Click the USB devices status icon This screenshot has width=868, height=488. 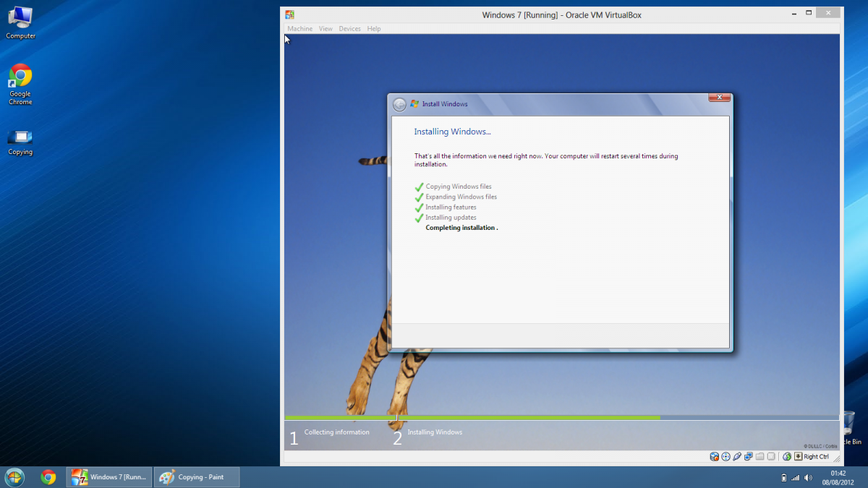[x=737, y=456]
